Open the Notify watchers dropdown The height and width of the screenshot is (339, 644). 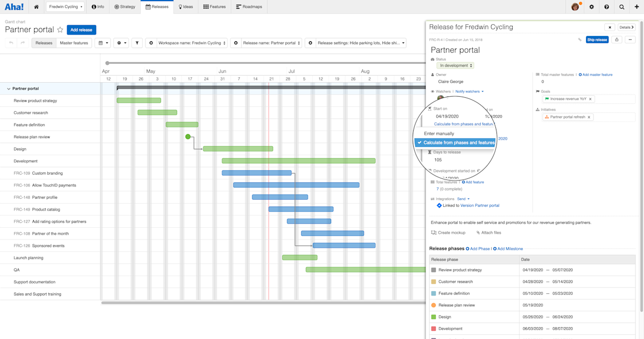coord(470,91)
